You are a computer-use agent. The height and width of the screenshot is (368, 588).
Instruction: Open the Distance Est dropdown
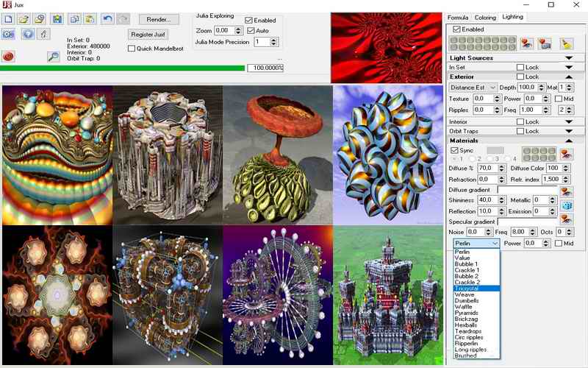pyautogui.click(x=473, y=88)
